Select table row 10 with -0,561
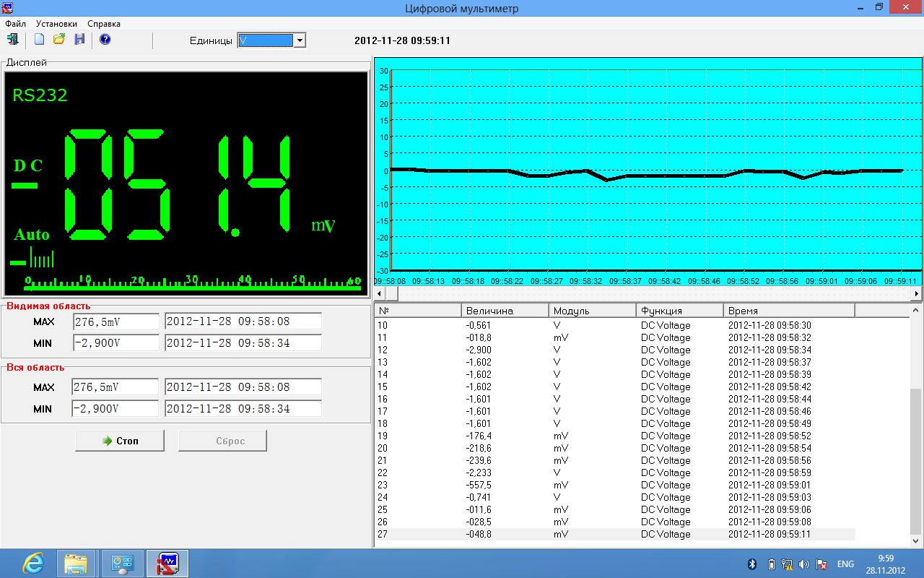Viewport: 924px width, 578px height. coord(615,325)
